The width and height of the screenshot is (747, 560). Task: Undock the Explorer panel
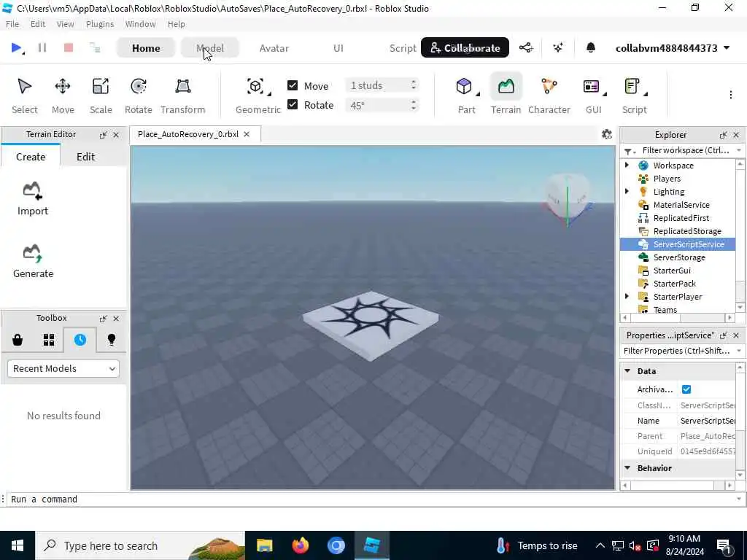point(723,135)
